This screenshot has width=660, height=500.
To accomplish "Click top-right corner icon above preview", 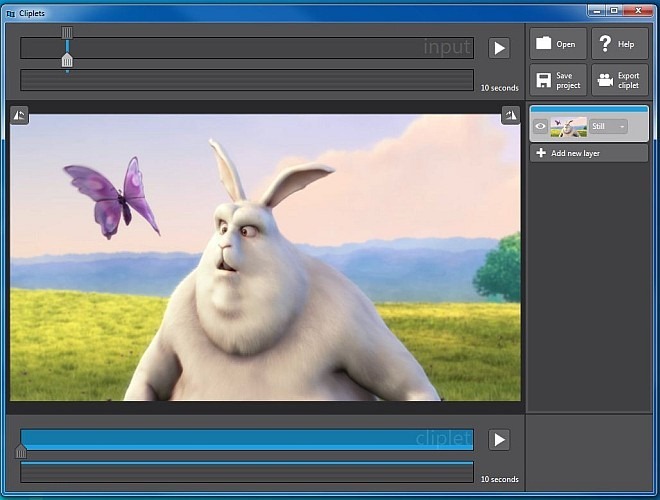I will [x=511, y=115].
